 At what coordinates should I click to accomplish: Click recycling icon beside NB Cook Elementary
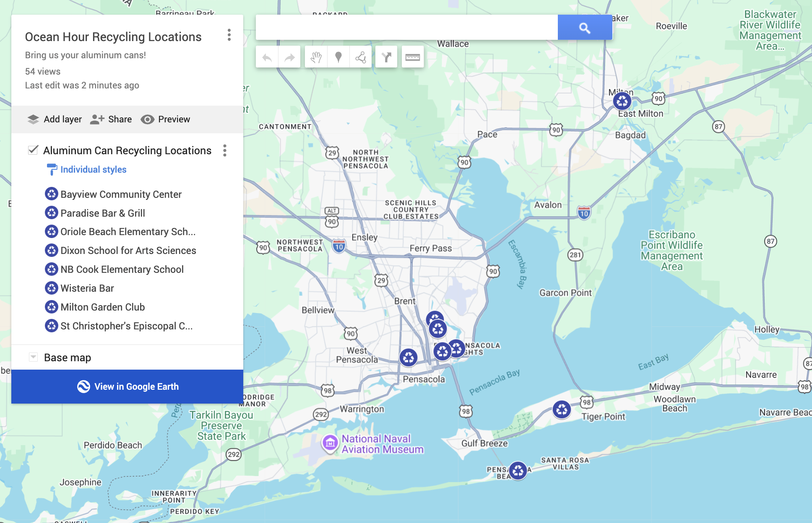(52, 269)
